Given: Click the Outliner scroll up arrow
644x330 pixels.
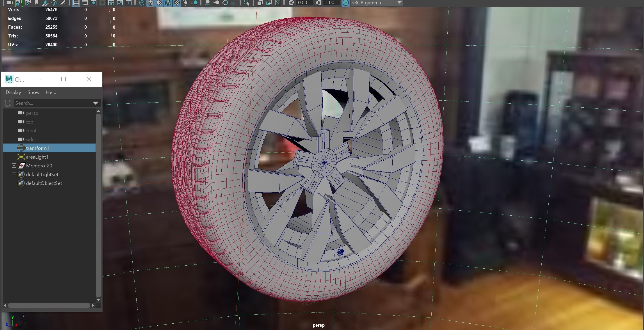Looking at the screenshot, I should point(98,111).
